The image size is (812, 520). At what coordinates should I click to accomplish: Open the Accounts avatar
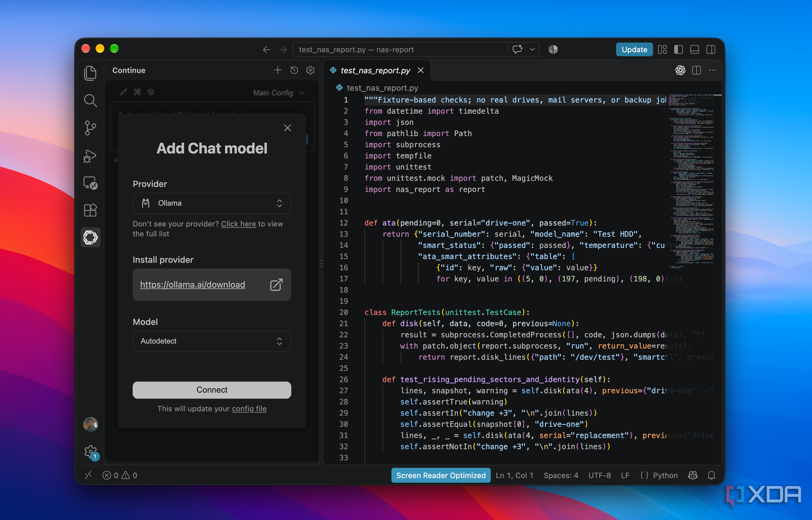[x=90, y=424]
